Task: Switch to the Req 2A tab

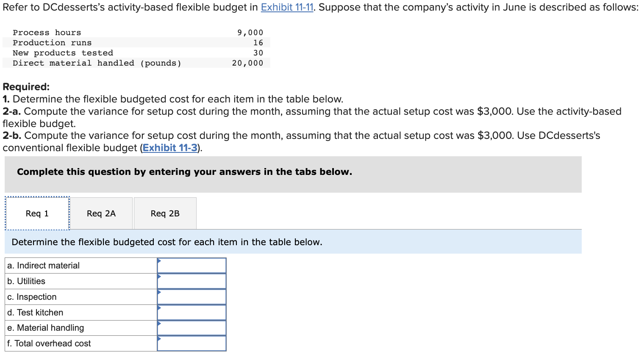Action: tap(101, 213)
